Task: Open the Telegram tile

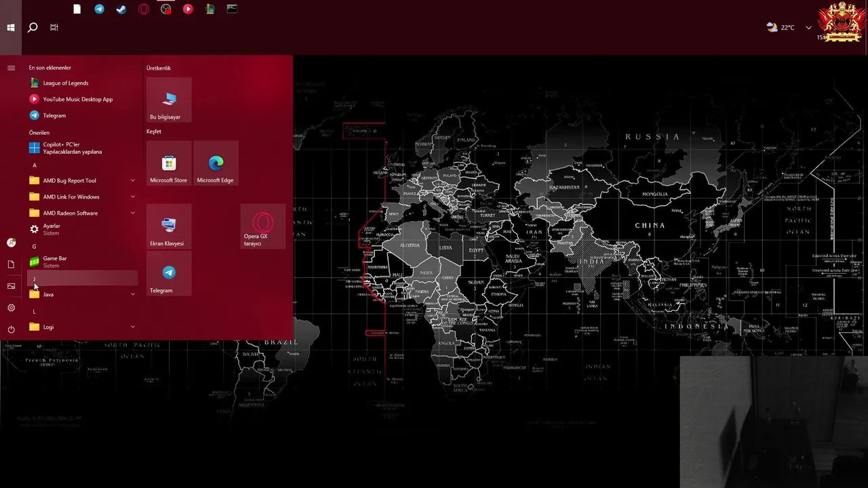Action: pyautogui.click(x=169, y=273)
